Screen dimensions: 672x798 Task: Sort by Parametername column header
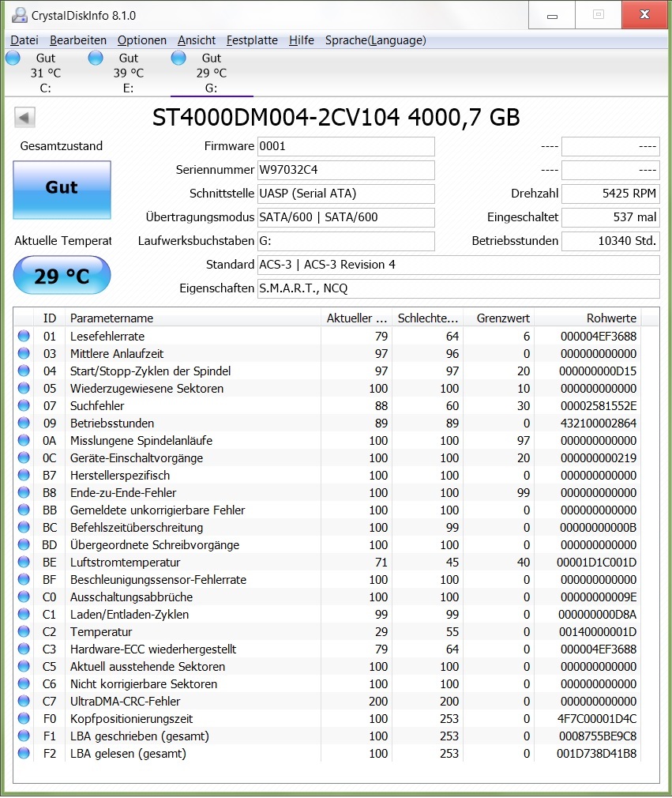point(193,318)
